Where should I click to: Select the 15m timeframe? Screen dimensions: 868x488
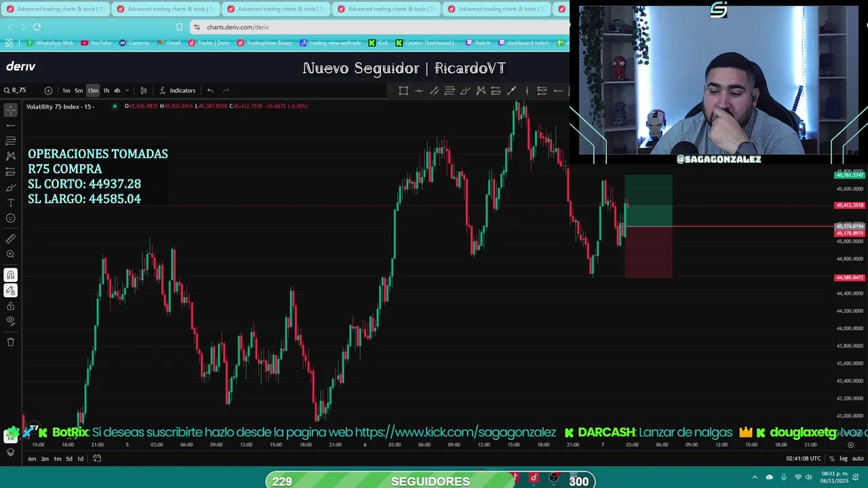93,91
